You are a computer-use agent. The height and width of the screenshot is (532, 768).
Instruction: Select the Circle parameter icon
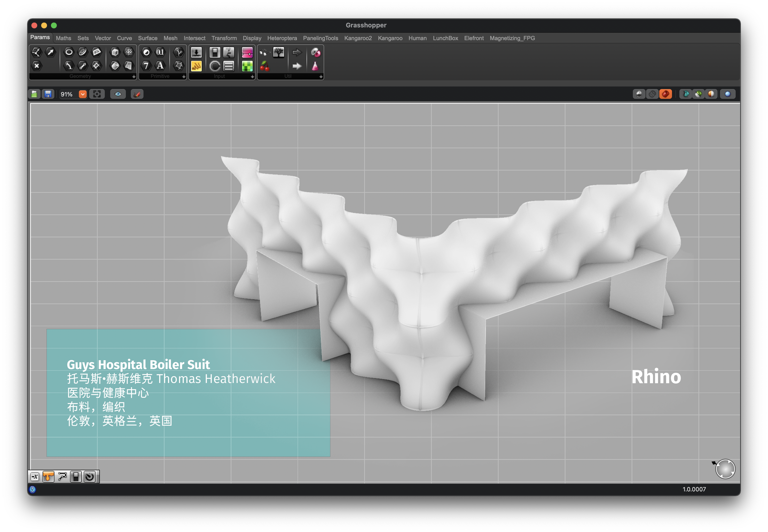(69, 52)
